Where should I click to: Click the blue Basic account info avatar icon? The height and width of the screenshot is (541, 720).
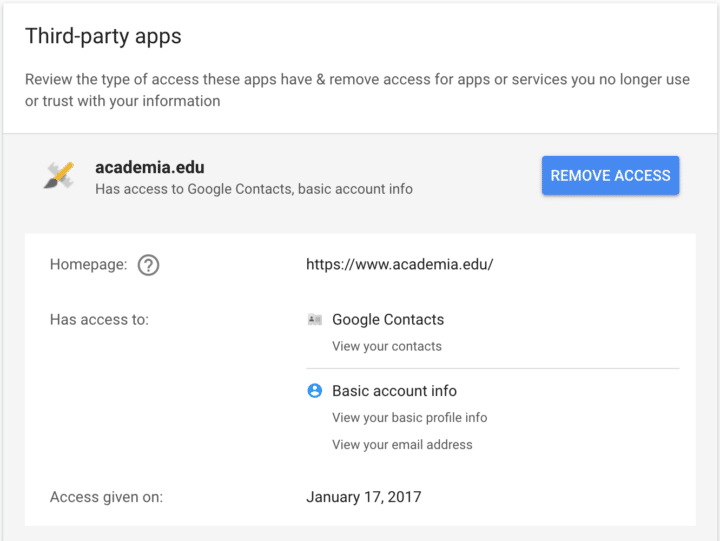315,391
